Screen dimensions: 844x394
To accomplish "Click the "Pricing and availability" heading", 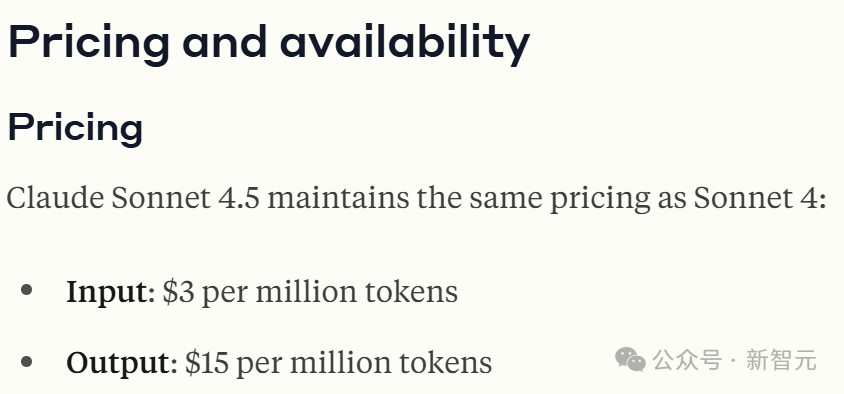I will click(269, 42).
